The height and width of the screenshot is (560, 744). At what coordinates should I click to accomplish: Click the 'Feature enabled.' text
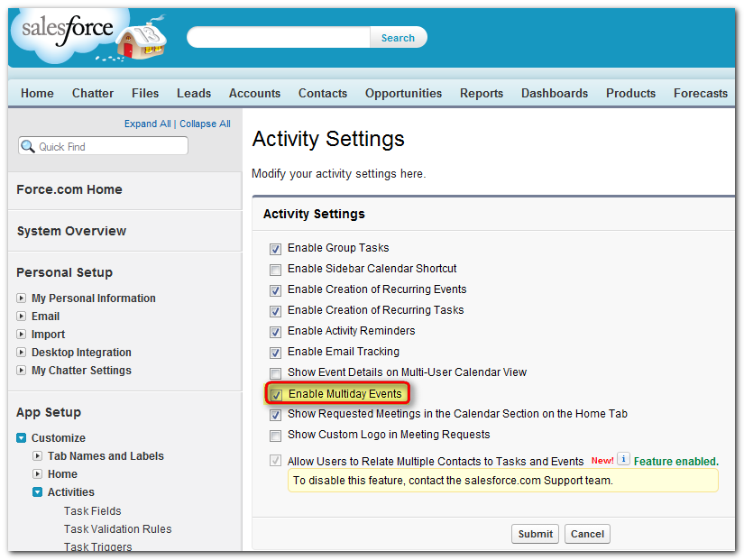click(x=676, y=462)
